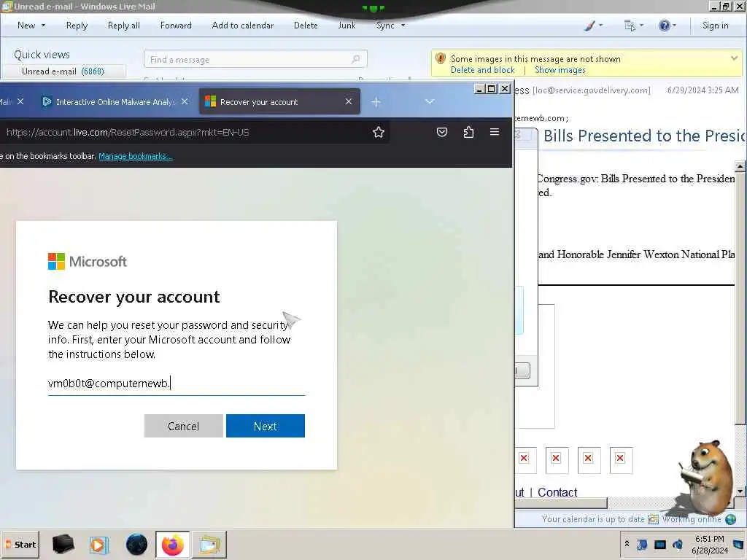Open the Manage bookmarks link
Screen dimensions: 747x560
(x=135, y=156)
